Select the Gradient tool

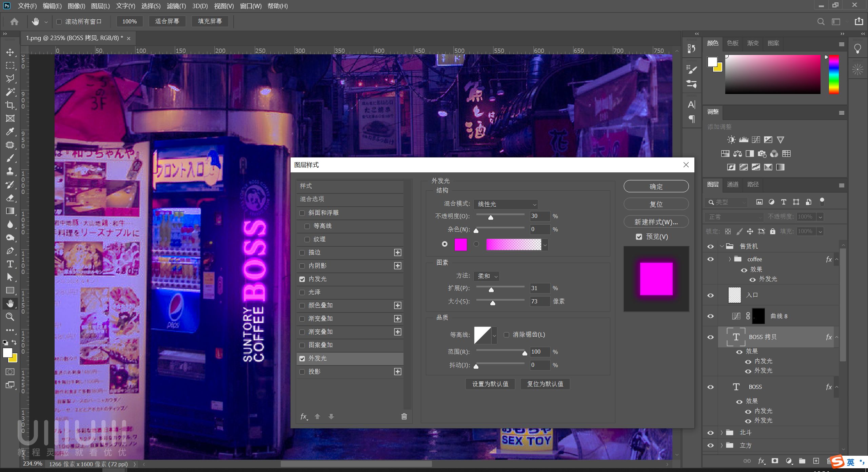(10, 211)
